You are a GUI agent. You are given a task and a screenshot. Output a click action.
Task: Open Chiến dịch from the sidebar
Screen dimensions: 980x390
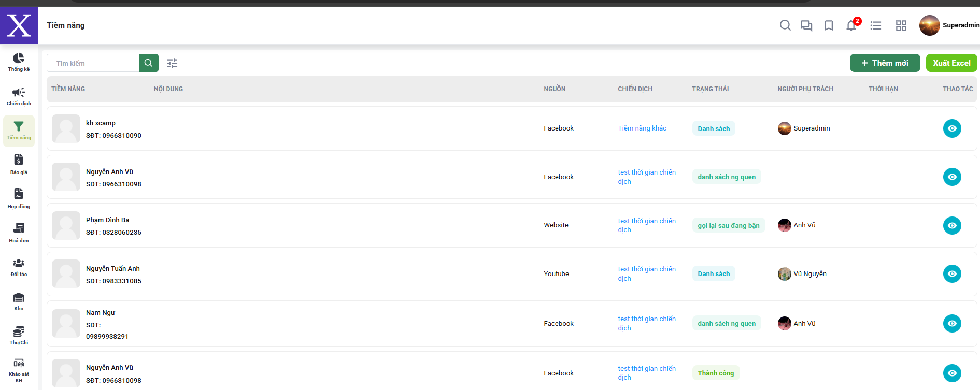19,96
